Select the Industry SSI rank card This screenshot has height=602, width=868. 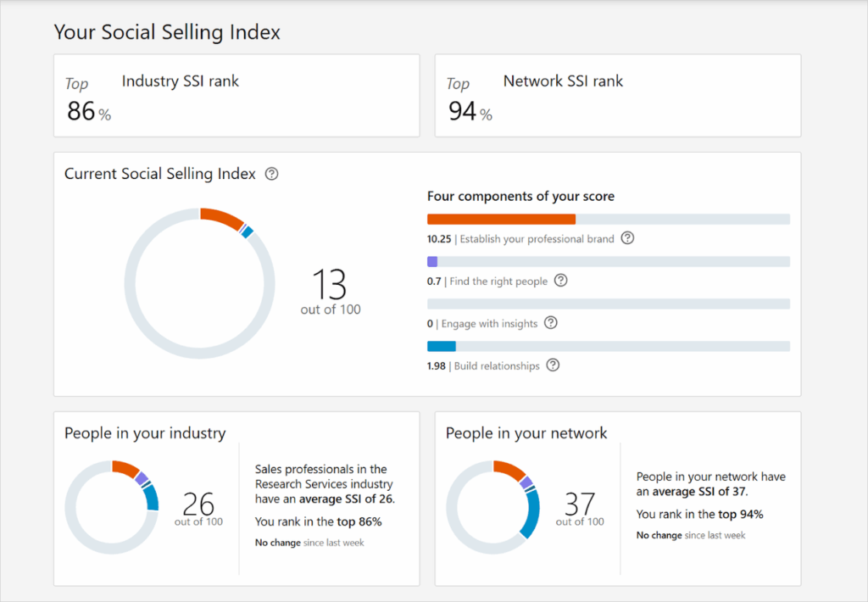[x=236, y=96]
